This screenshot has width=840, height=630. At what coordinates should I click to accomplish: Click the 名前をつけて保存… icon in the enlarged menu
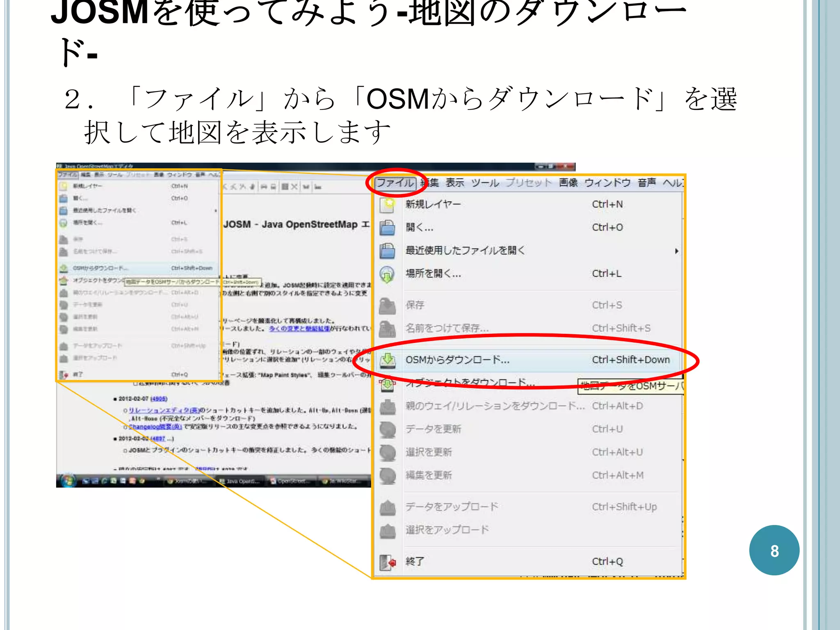point(387,329)
